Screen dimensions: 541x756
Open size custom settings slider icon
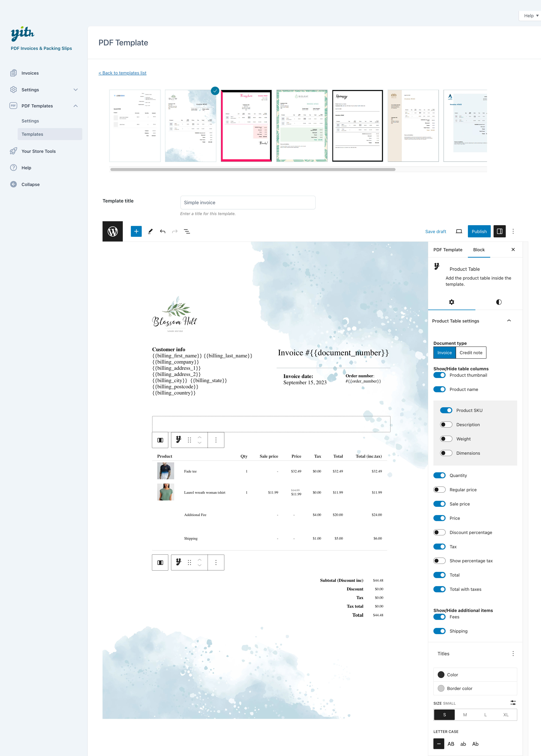513,703
